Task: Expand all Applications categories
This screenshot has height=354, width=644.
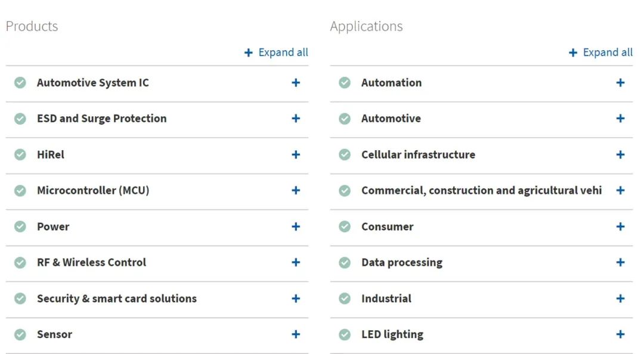Action: pyautogui.click(x=600, y=52)
